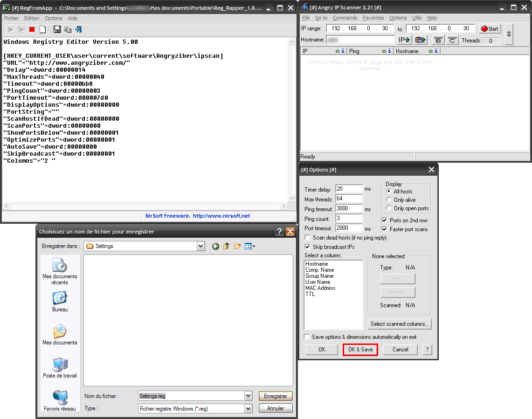Click the Port timeout input field
Image resolution: width=532 pixels, height=419 pixels.
pos(349,228)
